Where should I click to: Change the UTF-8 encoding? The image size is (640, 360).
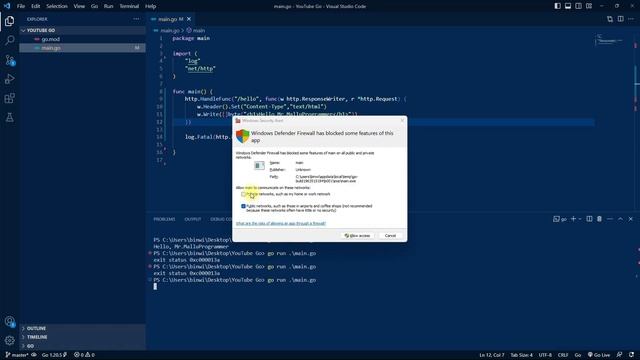click(x=545, y=355)
